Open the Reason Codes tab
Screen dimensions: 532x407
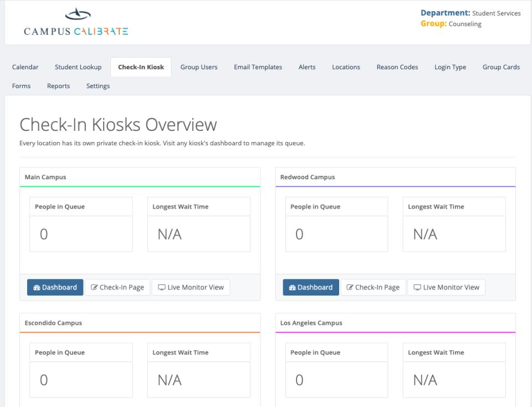pyautogui.click(x=397, y=67)
